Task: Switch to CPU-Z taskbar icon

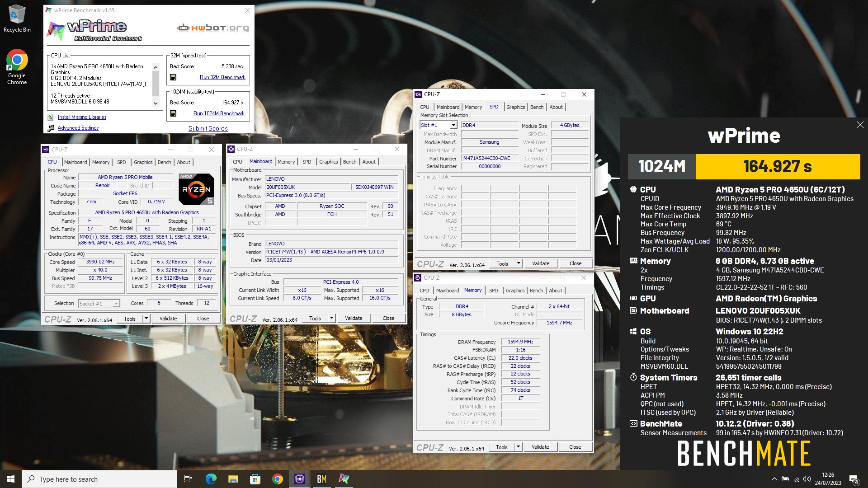Action: [300, 479]
